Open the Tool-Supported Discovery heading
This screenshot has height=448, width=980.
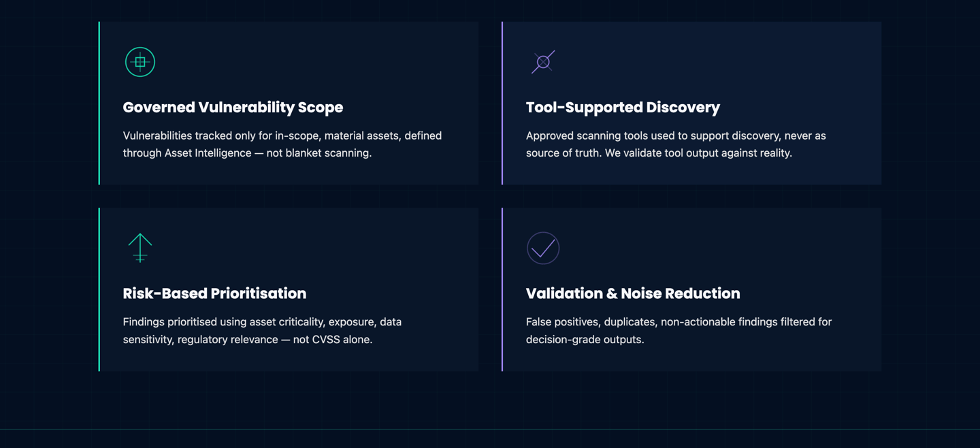click(x=623, y=108)
